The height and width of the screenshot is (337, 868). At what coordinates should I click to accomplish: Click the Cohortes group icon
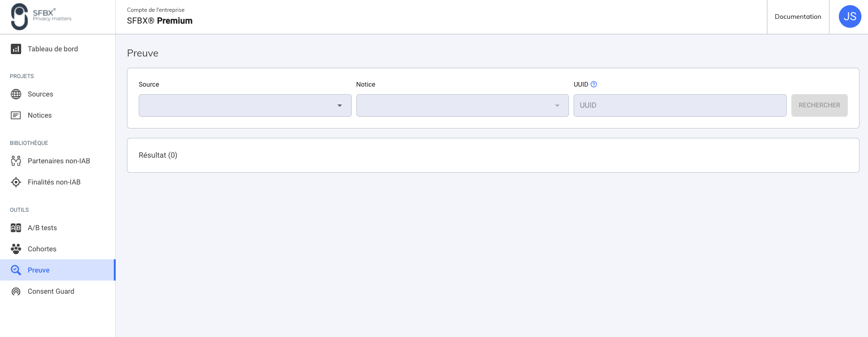click(x=16, y=249)
